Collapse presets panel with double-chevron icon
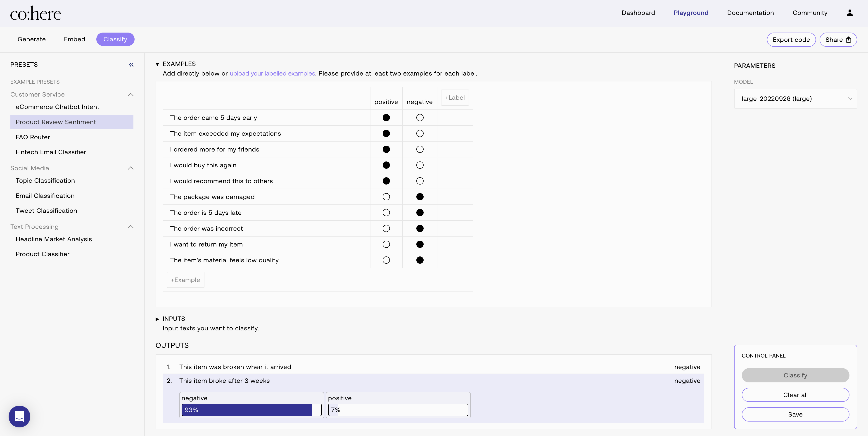The image size is (868, 436). (x=131, y=65)
